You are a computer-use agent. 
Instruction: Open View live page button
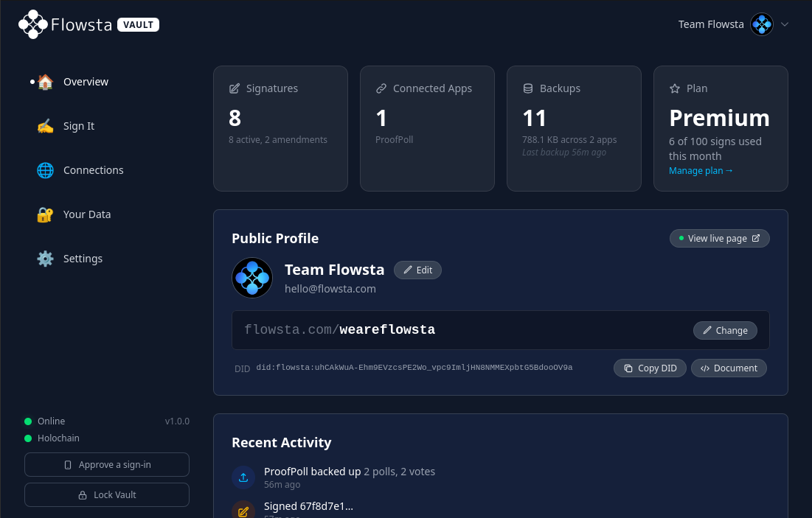(719, 239)
